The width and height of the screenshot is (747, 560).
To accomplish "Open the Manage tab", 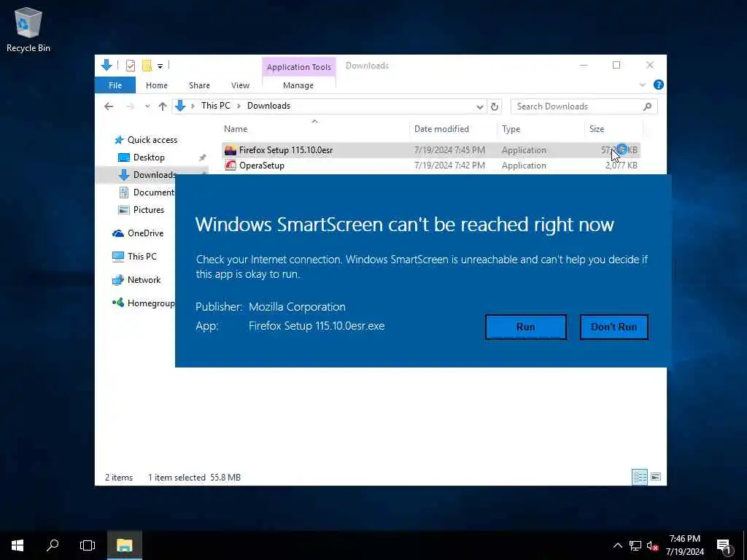I will (298, 85).
